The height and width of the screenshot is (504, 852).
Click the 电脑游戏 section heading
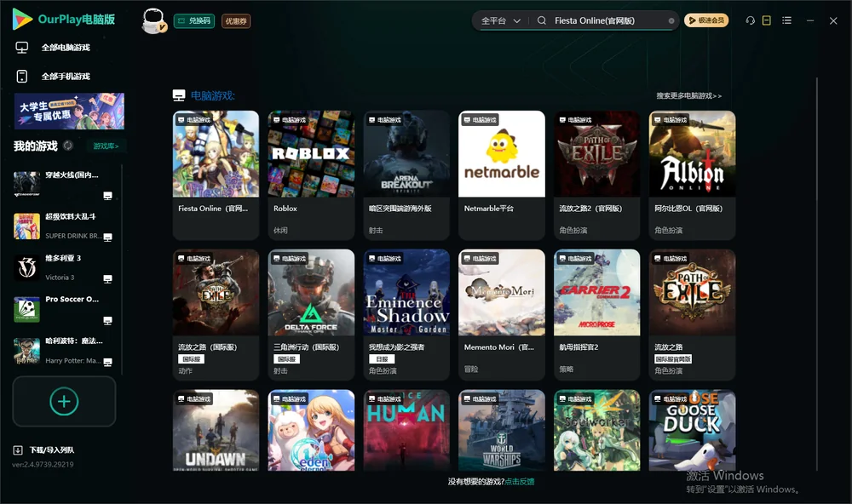[x=212, y=95]
